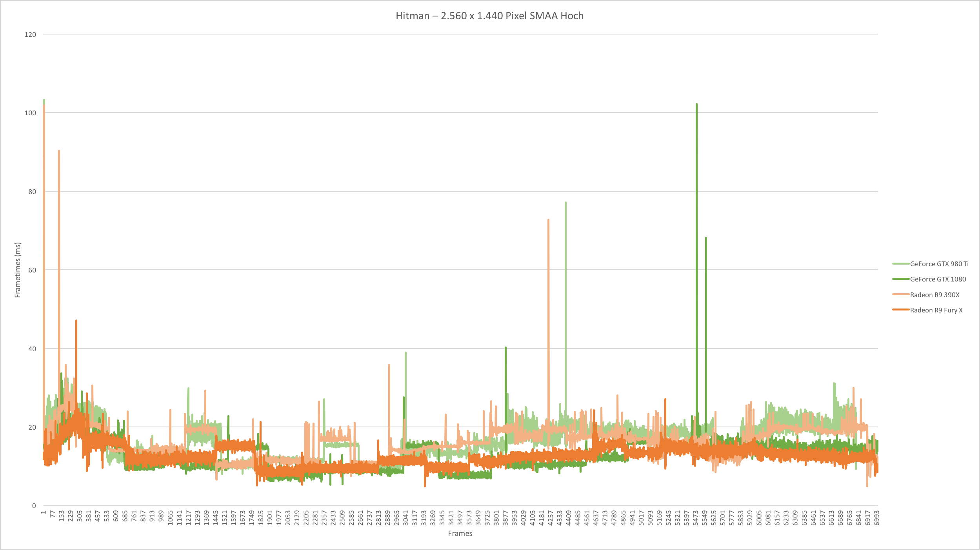Screen dimensions: 980x550
Task: Click the "4409" x-axis frame label
Action: click(x=569, y=517)
